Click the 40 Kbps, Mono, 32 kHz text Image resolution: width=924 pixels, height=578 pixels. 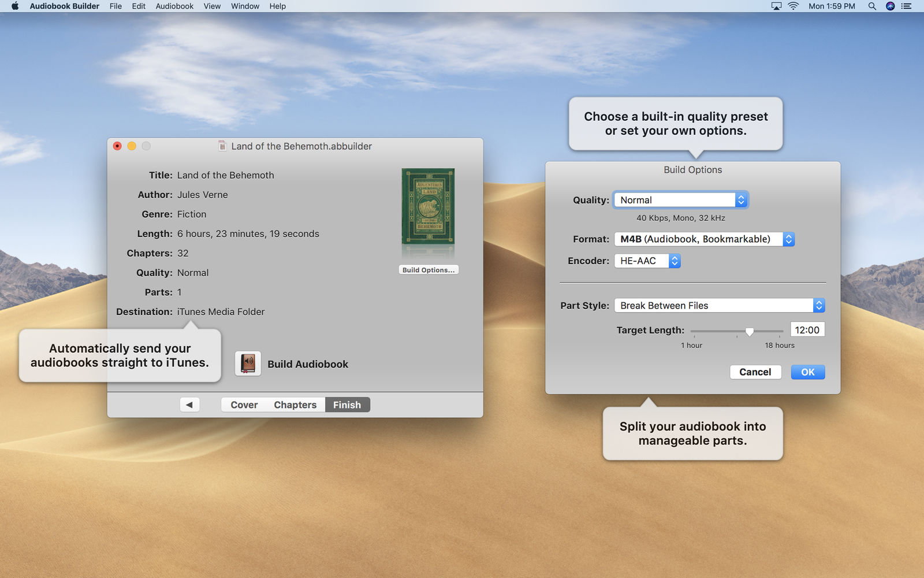point(681,218)
